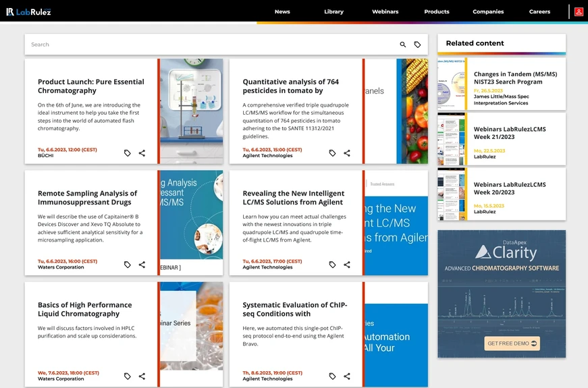Screen dimensions: 588x388
Task: Click the date Tu, 6.6.2023, 12:00 (CEST)
Action: [x=67, y=150]
